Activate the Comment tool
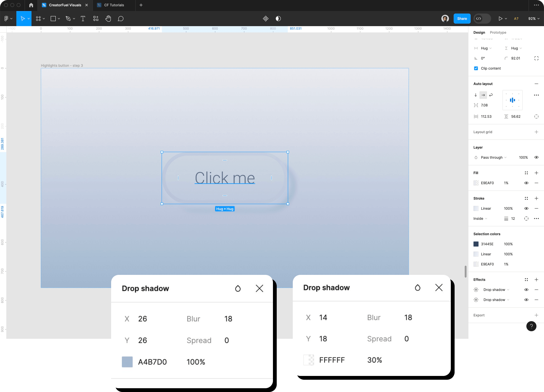Viewport: 544px width, 392px height. (121, 19)
